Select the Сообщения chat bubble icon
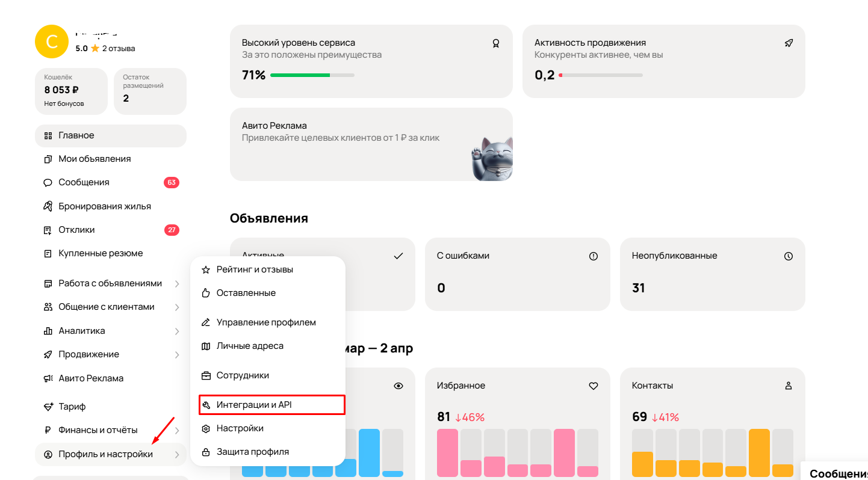The image size is (868, 480). [x=49, y=182]
